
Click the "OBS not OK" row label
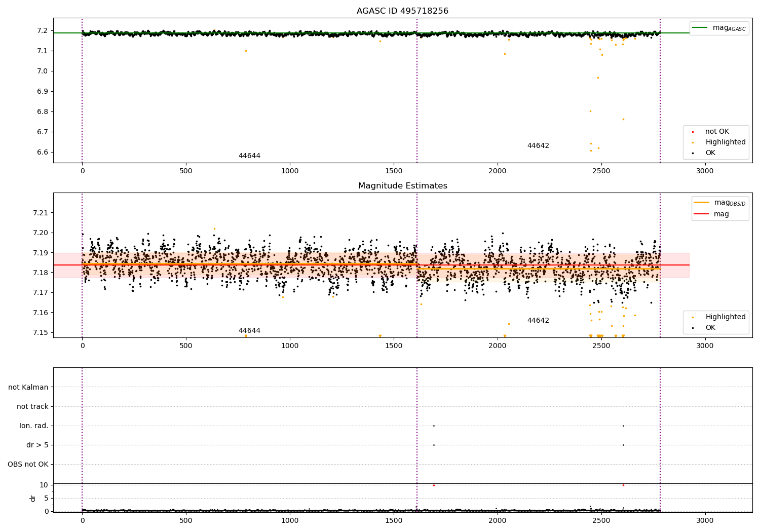pyautogui.click(x=28, y=465)
